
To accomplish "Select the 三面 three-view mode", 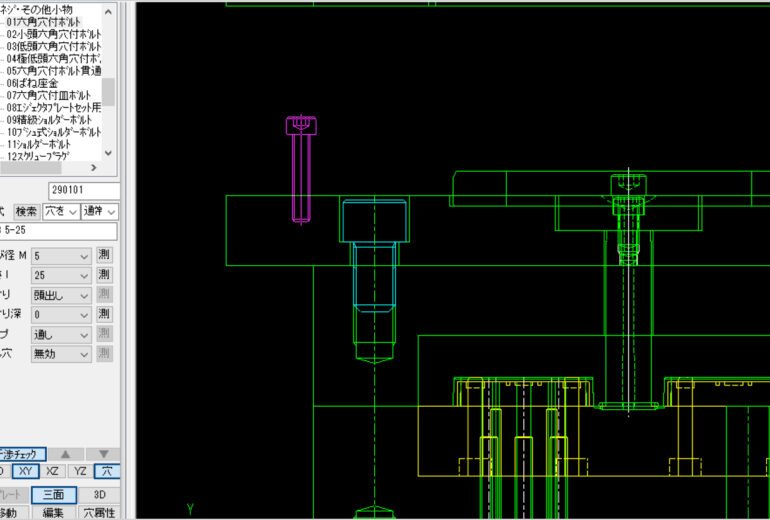I will [x=53, y=494].
